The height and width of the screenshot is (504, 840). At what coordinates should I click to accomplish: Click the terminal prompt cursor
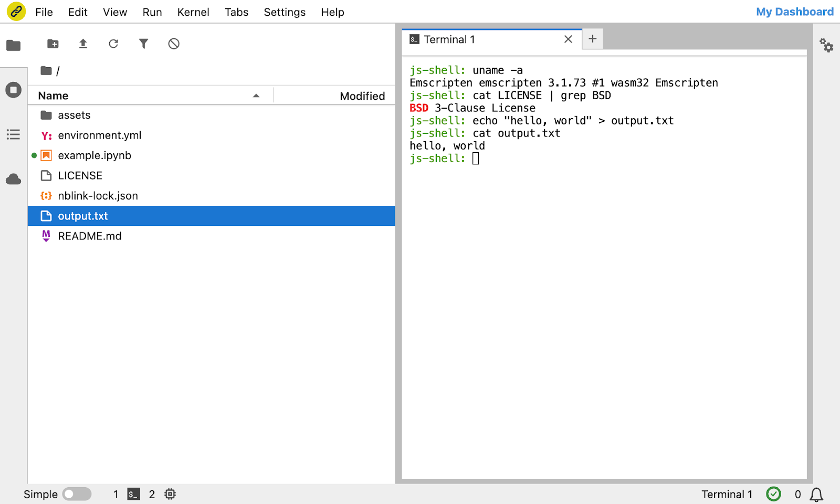(x=476, y=159)
